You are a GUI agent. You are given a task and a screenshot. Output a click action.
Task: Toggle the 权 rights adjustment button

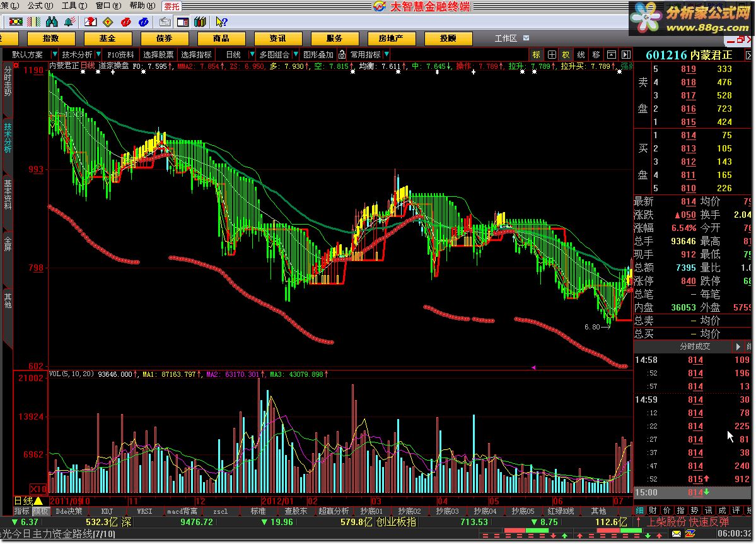(x=566, y=54)
